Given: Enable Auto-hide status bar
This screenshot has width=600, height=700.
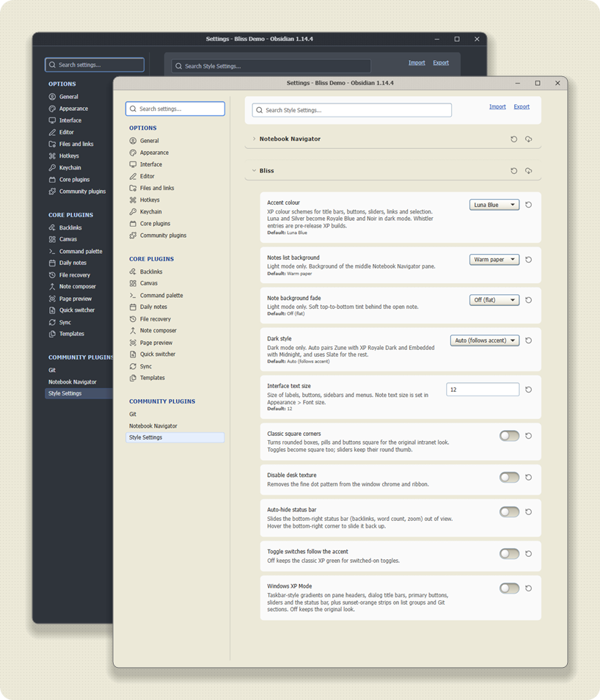Looking at the screenshot, I should point(509,512).
